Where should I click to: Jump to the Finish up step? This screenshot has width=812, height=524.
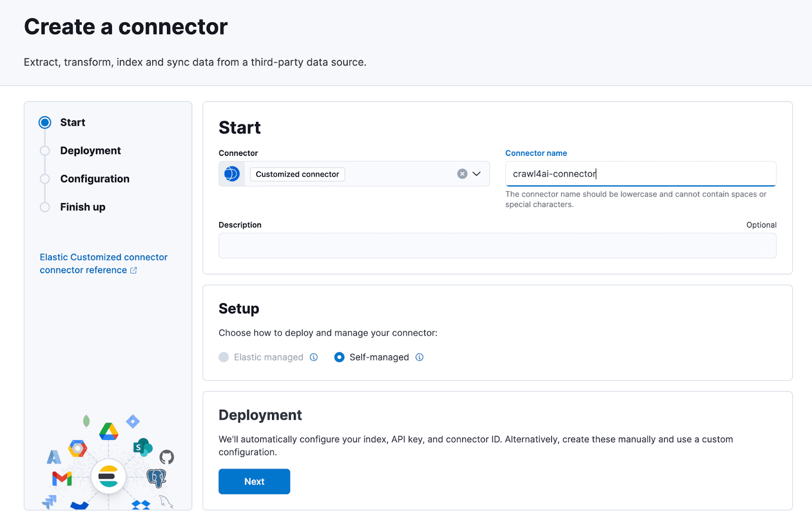click(x=83, y=207)
